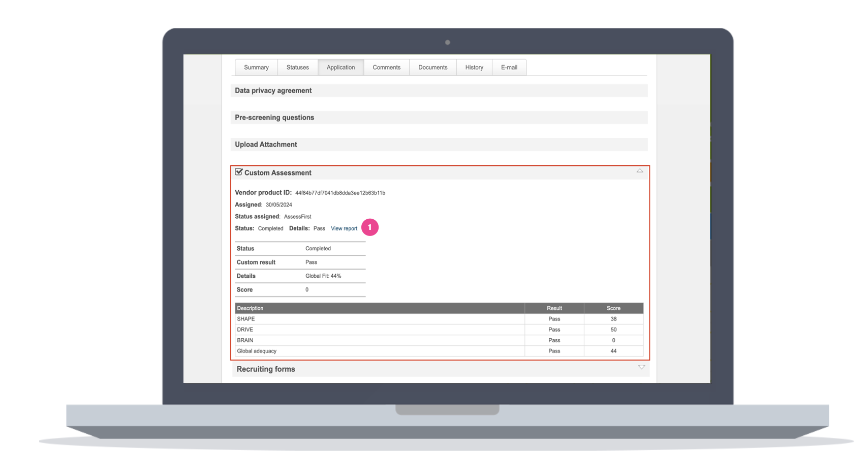Open the Documents tab
The image size is (868, 471).
click(x=432, y=67)
